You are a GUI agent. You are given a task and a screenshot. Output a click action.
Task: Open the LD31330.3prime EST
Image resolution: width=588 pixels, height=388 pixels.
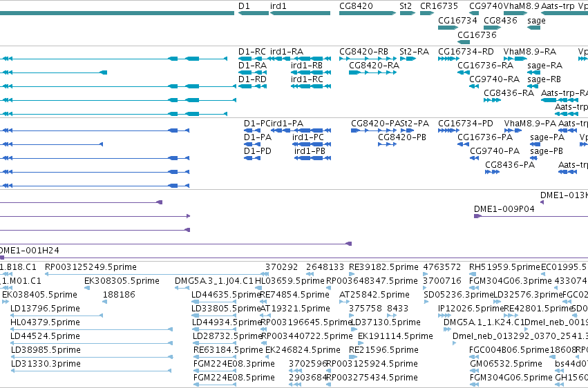(91, 371)
